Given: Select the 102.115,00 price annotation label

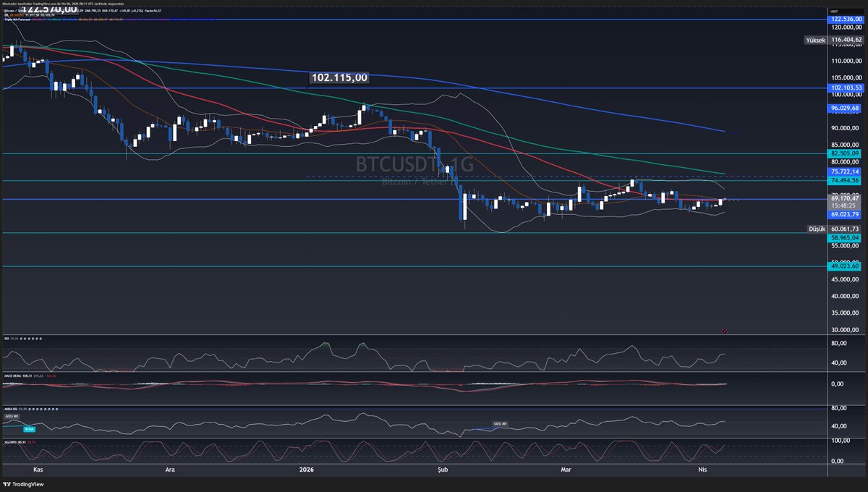Looking at the screenshot, I should coord(339,77).
